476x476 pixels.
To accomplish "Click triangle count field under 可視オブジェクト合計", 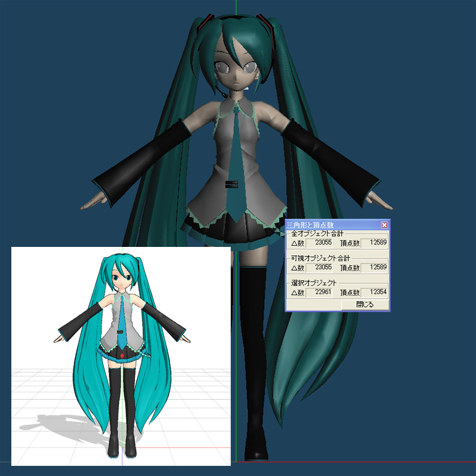I will pos(320,267).
